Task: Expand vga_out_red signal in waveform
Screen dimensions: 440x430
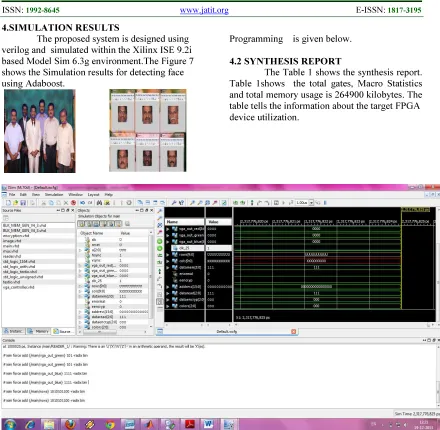Action: pos(168,229)
